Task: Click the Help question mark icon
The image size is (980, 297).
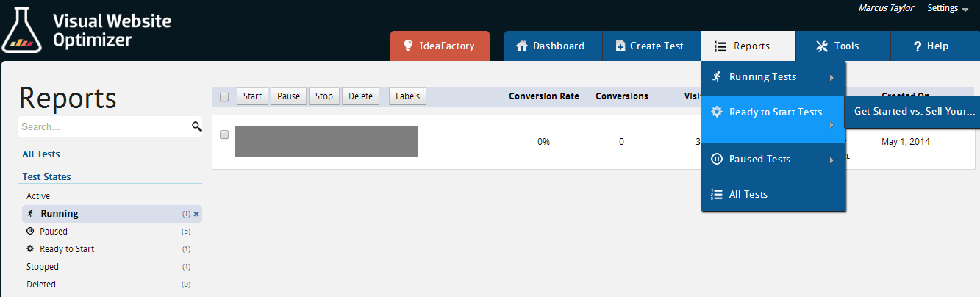Action: (x=918, y=46)
